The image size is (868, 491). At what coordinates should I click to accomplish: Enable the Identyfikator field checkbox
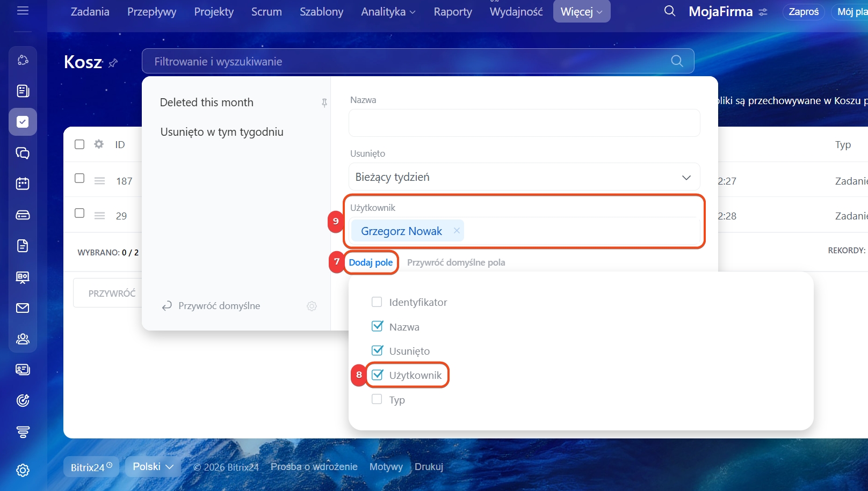[x=377, y=302]
